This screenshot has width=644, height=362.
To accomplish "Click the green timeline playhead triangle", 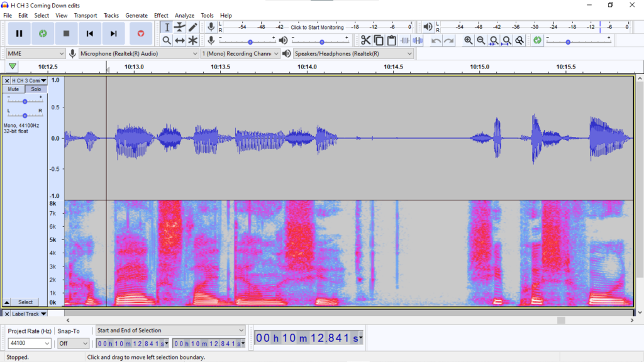I will coord(13,66).
